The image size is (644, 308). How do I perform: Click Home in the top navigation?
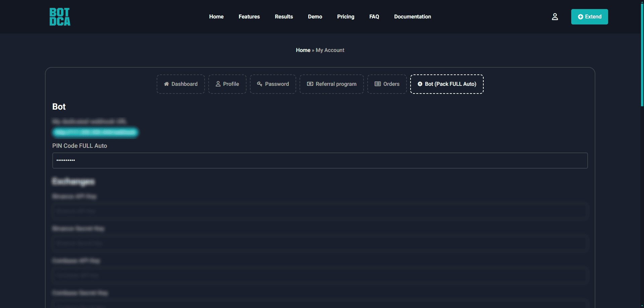216,17
